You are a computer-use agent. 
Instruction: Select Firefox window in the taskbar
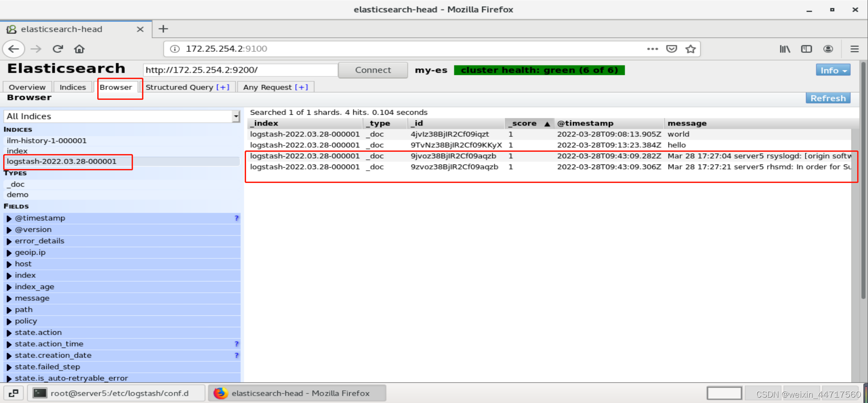click(297, 393)
